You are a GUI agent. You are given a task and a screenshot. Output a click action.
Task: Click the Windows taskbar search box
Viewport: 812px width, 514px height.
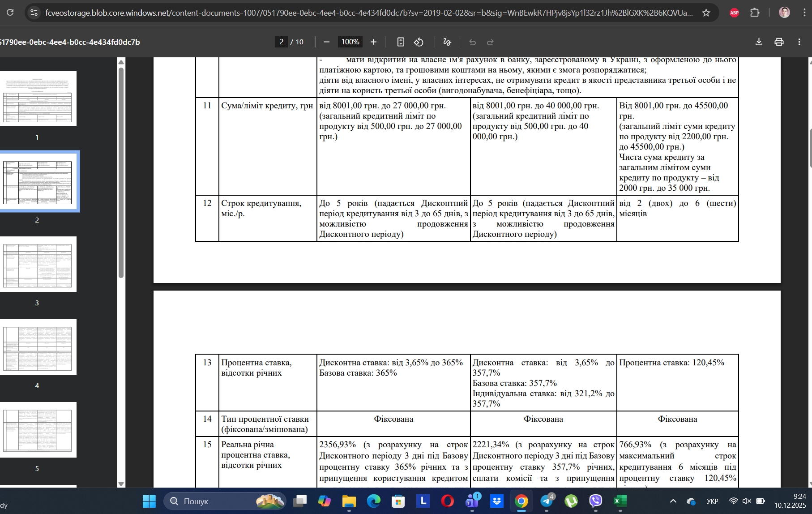pyautogui.click(x=225, y=501)
